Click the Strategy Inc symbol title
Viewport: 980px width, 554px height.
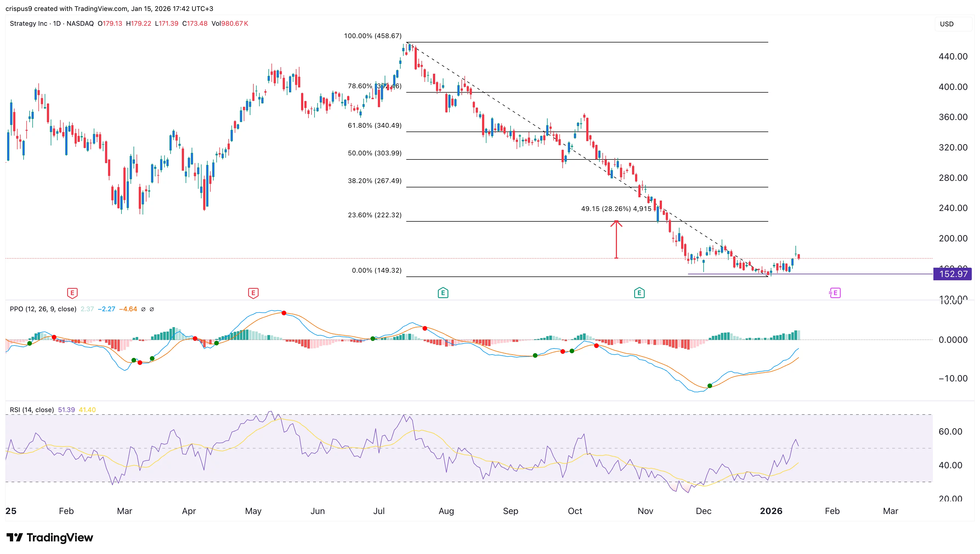tap(29, 24)
